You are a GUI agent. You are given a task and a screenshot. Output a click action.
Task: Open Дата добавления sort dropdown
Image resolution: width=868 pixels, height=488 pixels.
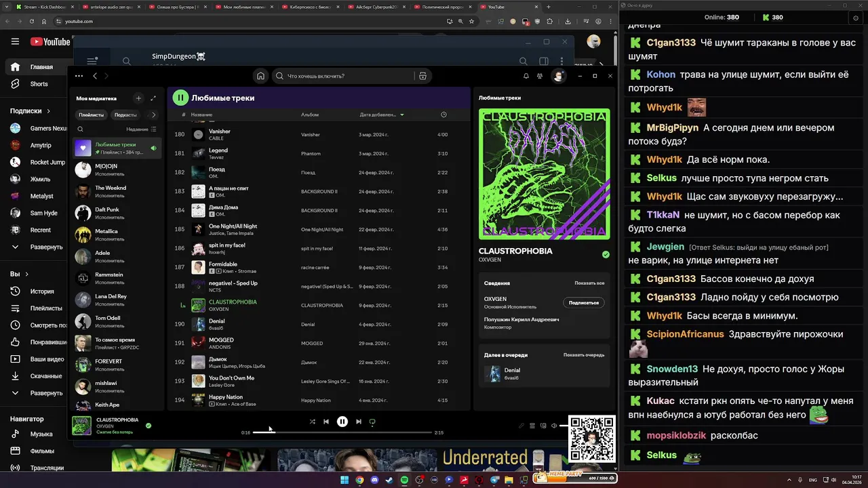[x=382, y=115]
